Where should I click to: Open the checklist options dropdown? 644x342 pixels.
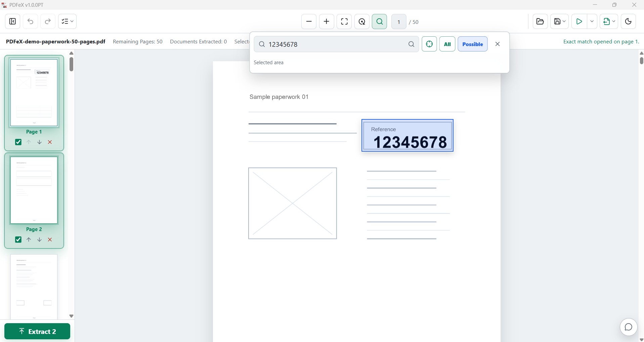point(67,22)
